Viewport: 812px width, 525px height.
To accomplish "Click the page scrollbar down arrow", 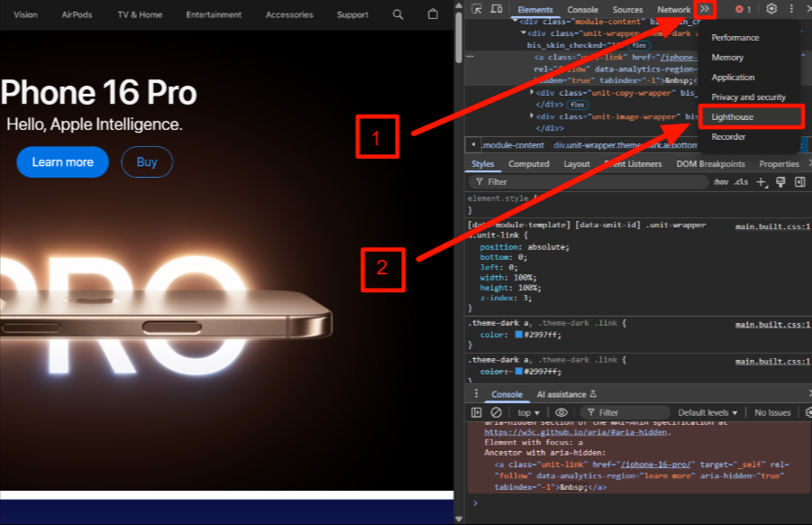I will (x=459, y=519).
